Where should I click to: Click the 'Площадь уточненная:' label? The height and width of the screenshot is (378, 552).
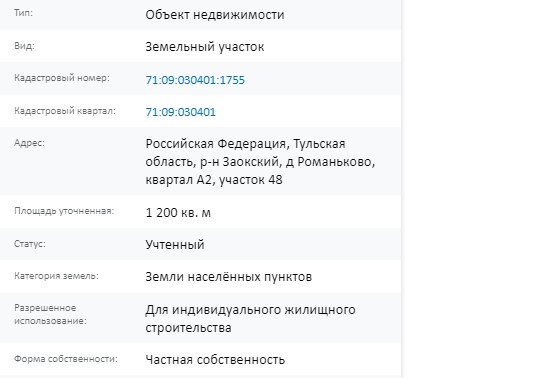(64, 211)
